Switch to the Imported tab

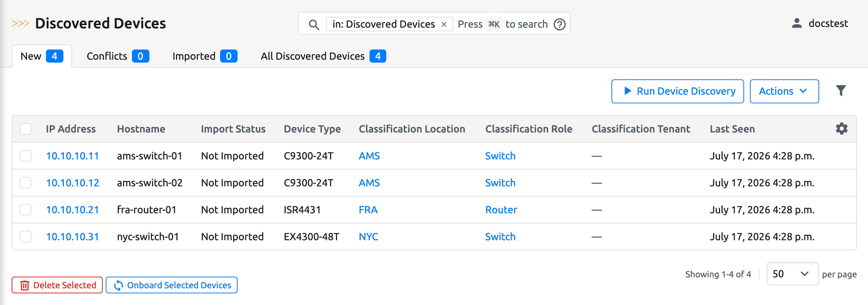click(x=205, y=56)
